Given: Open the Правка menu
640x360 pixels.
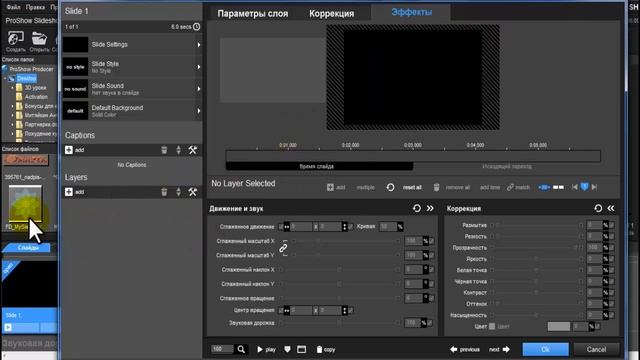Looking at the screenshot, I should pos(35,7).
